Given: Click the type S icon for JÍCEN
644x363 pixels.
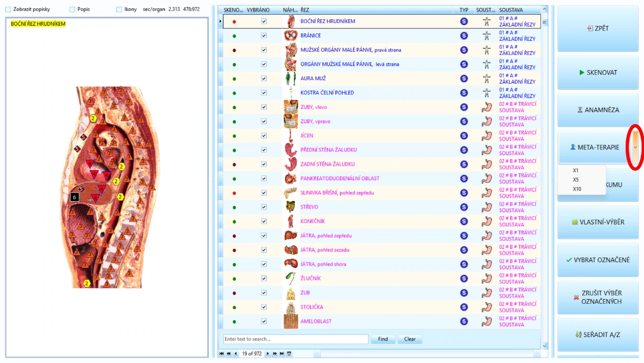Looking at the screenshot, I should point(464,136).
